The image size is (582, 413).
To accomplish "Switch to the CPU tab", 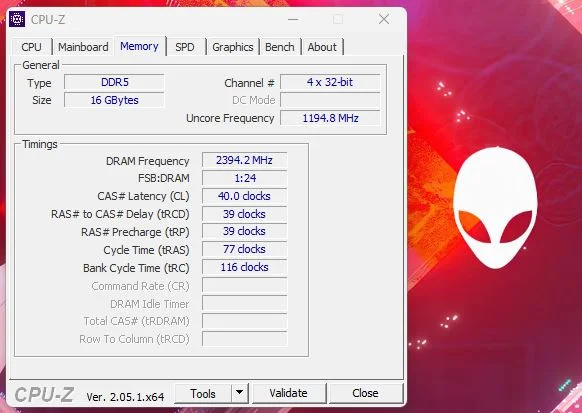I will (x=32, y=47).
